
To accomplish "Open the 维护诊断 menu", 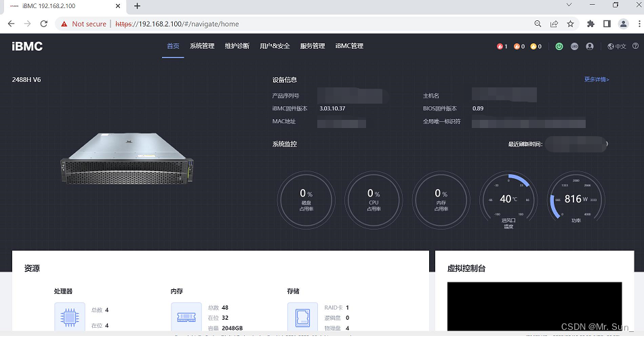I will point(237,46).
